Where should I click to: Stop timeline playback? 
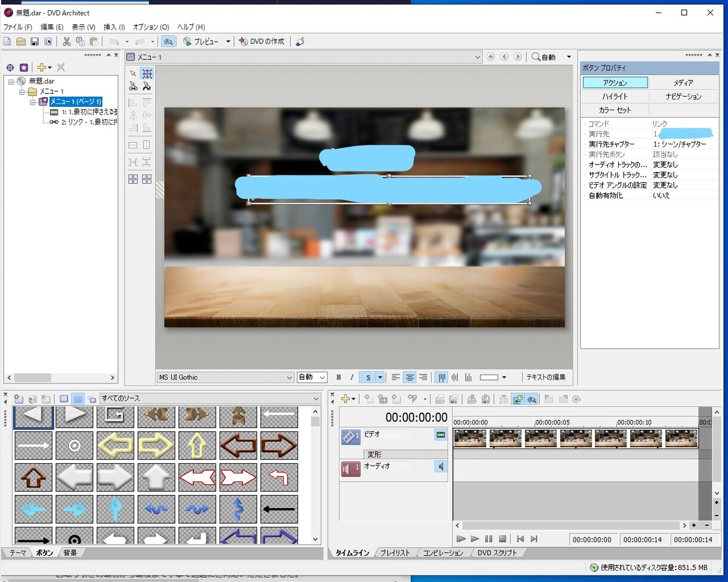pyautogui.click(x=502, y=539)
